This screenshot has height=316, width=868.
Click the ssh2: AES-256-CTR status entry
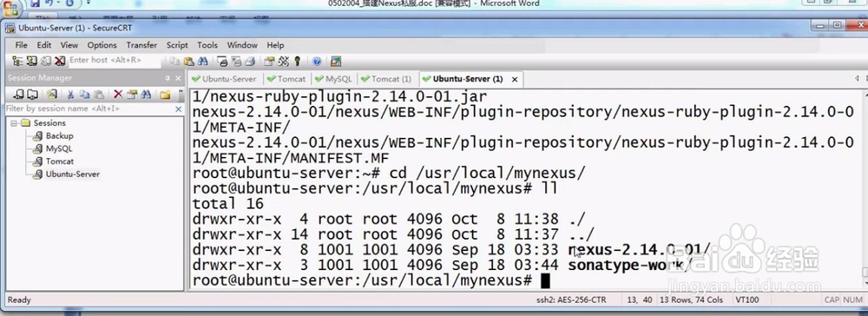tap(571, 300)
